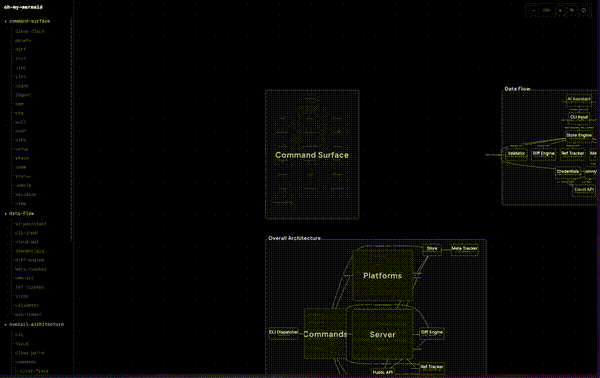This screenshot has height=378, width=600.
Task: Click the Cloud API node in Data Flow
Action: click(584, 190)
